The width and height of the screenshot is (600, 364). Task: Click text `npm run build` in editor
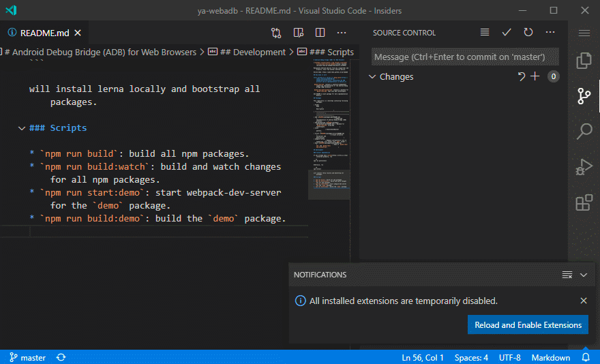(79, 154)
